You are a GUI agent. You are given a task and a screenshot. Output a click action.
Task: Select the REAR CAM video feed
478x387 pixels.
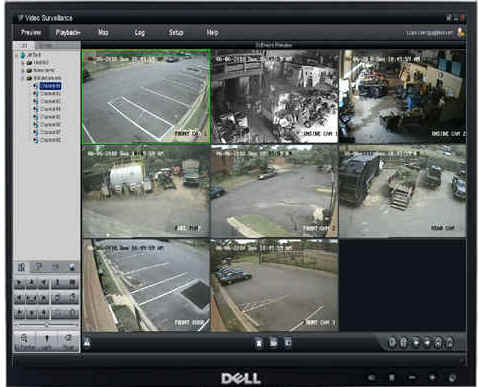[402, 191]
